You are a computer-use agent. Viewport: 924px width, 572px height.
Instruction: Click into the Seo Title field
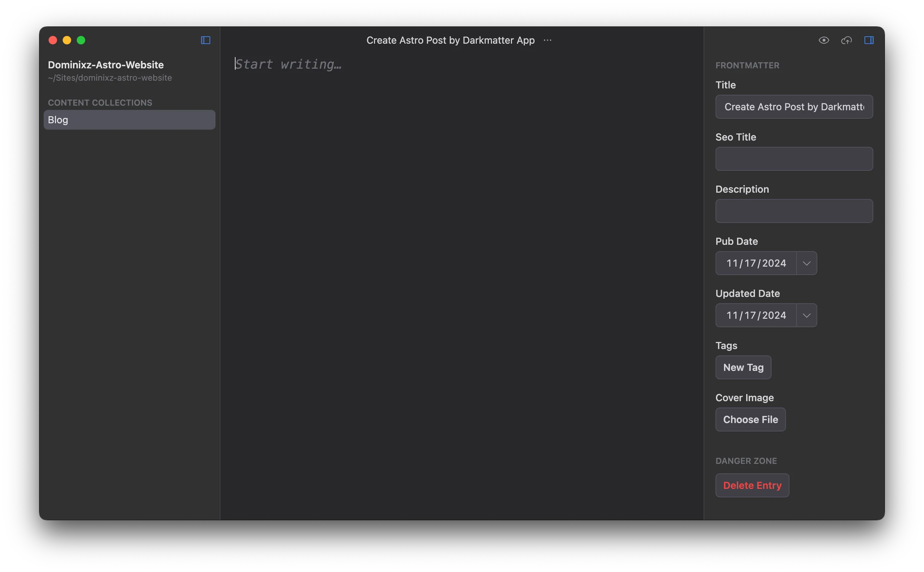793,158
